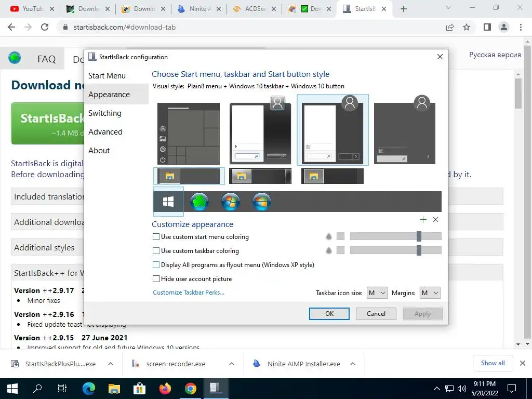The width and height of the screenshot is (532, 399).
Task: Click the taskbar color swatch
Action: pyautogui.click(x=340, y=250)
